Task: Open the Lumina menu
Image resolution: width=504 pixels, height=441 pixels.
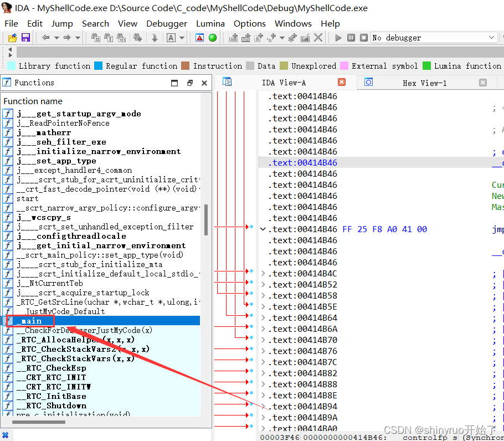Action: [x=210, y=23]
